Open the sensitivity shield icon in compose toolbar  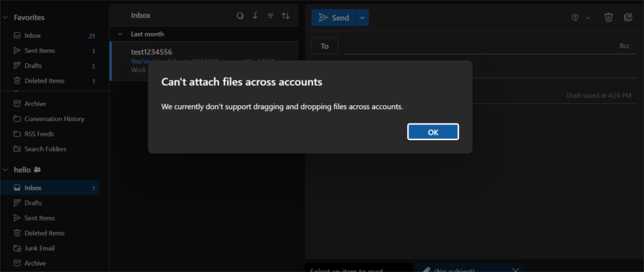click(x=575, y=17)
